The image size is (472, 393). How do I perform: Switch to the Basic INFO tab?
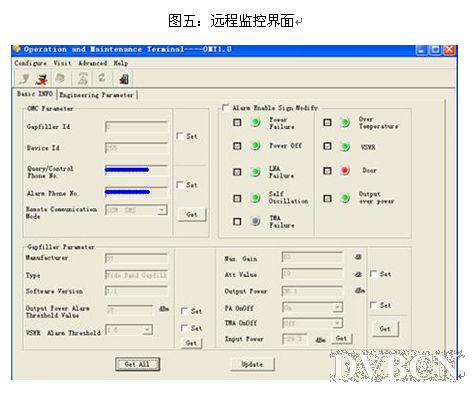click(x=35, y=94)
